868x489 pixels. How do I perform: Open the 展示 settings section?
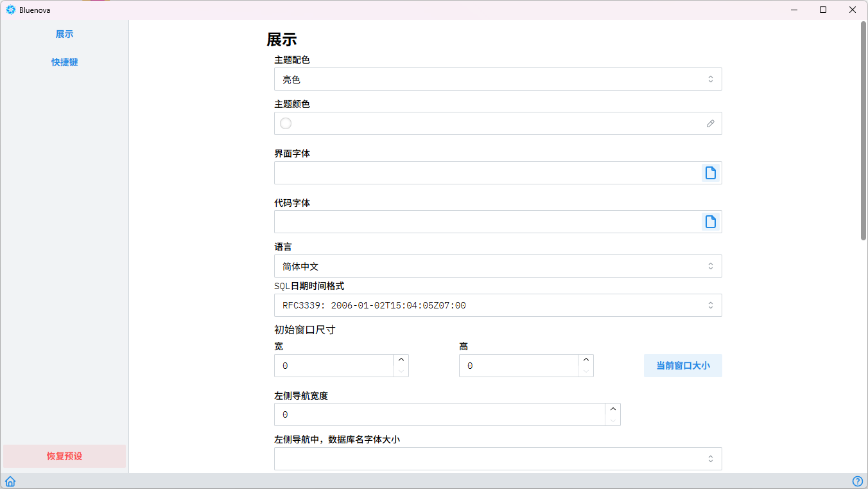click(x=64, y=34)
